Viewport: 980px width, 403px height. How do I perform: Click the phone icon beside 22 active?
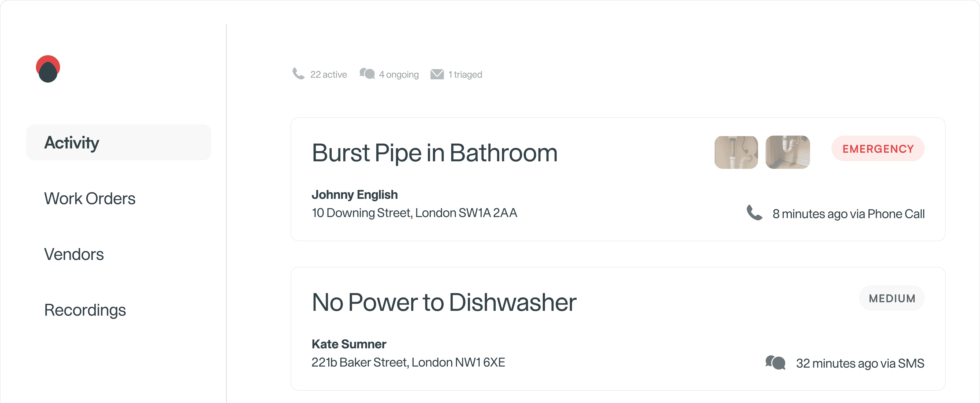[x=298, y=74]
